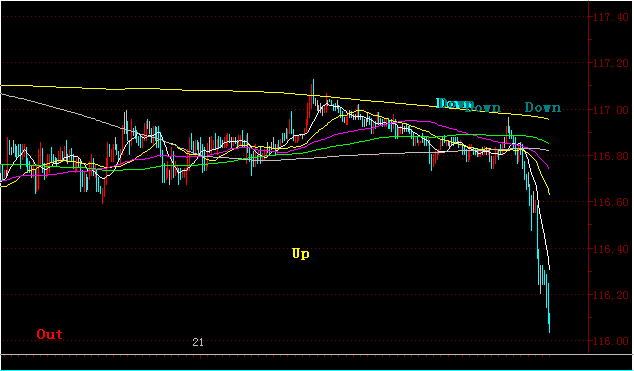Click the red Out signal label
634x371 pixels.
[50, 334]
